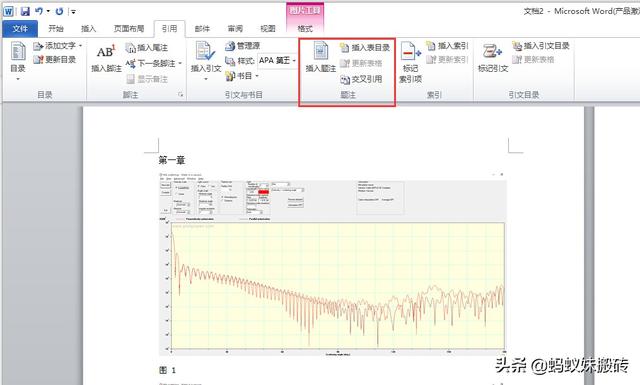
Task: Open the Word application icon menu
Action: [8, 11]
